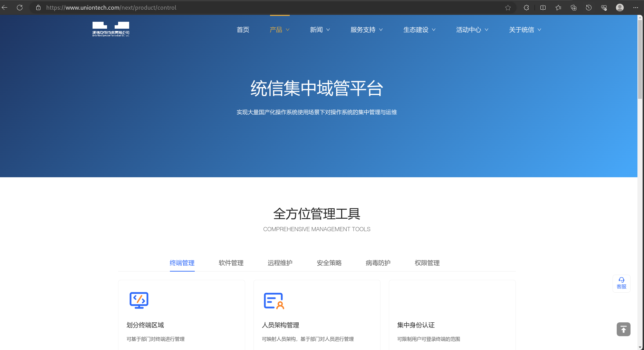Open user profile avatar

pyautogui.click(x=620, y=8)
